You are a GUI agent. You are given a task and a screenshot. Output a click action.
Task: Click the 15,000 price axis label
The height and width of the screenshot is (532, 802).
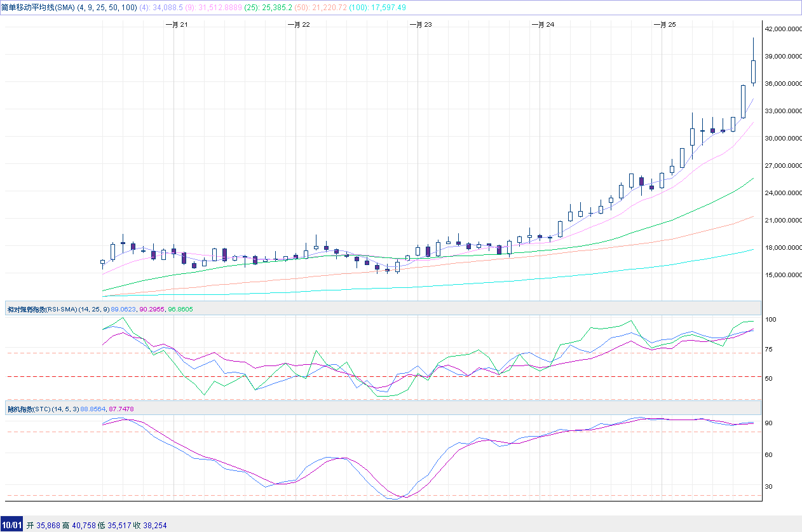(782, 275)
